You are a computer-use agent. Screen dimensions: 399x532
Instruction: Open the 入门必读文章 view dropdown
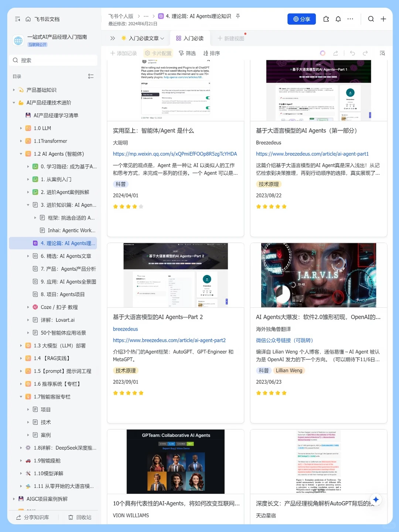[x=143, y=38]
